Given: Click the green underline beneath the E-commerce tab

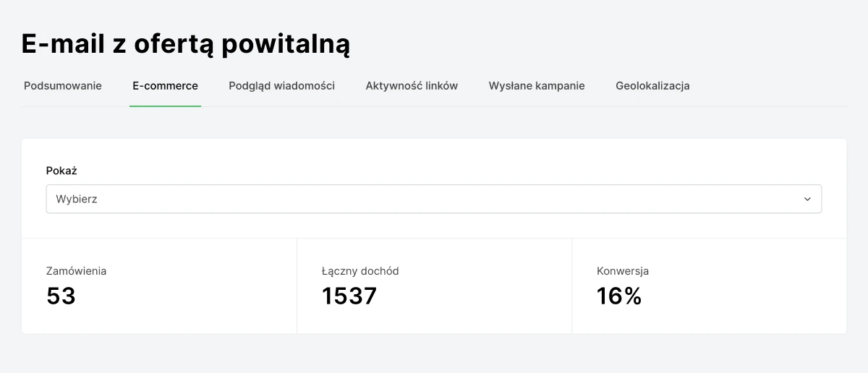Looking at the screenshot, I should pos(165,106).
